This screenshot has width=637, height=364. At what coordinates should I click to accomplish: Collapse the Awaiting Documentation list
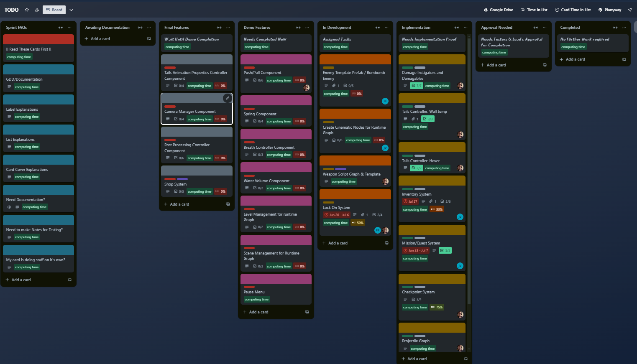pyautogui.click(x=140, y=28)
